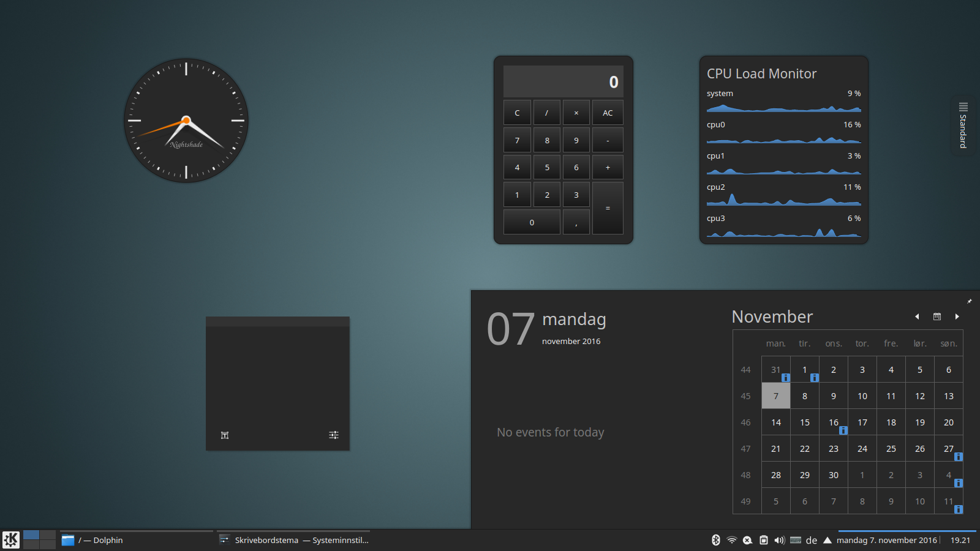Switch to the second virtual desktop in pager
The image size is (980, 551).
[48, 535]
